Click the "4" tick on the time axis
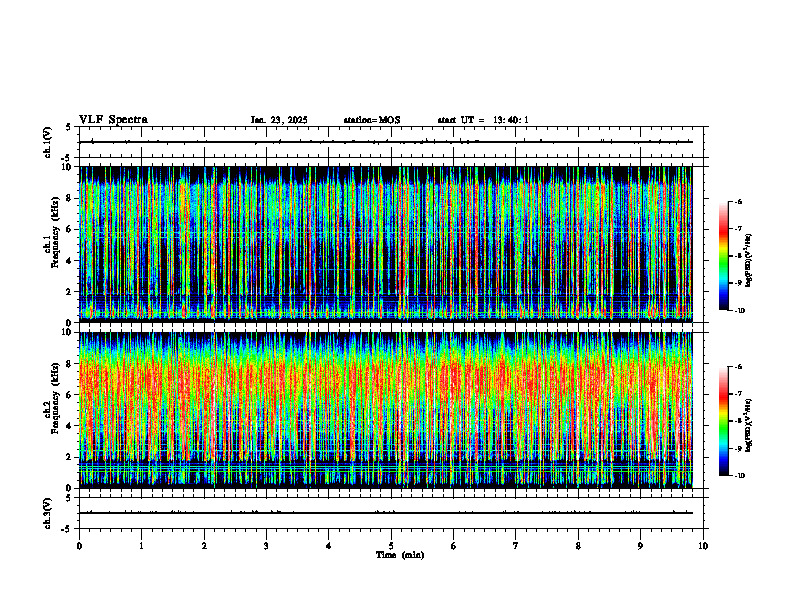The width and height of the screenshot is (792, 612). point(329,546)
